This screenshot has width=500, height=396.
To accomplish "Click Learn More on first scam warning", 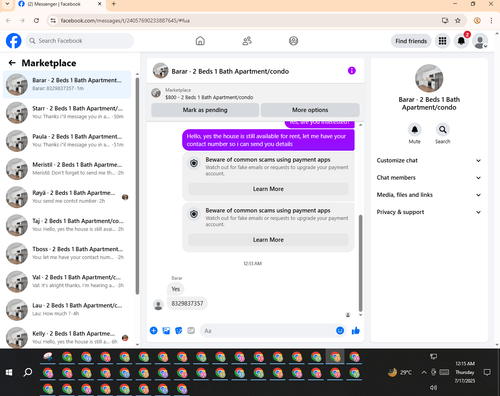I will tap(268, 189).
